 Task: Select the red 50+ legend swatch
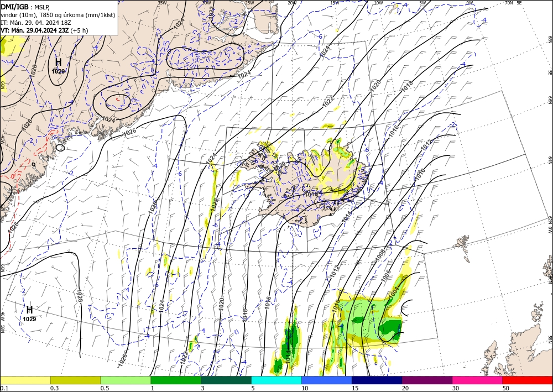point(528,380)
